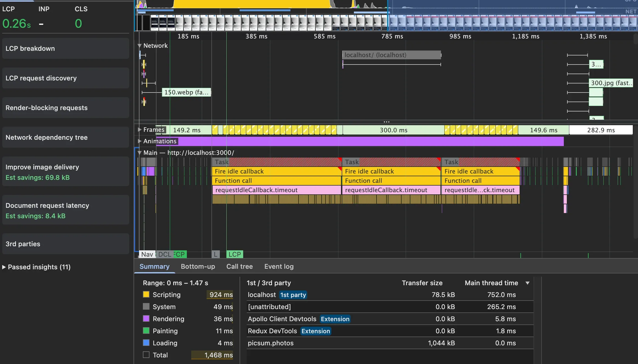Click the INP metric label
This screenshot has height=364, width=638.
click(44, 9)
